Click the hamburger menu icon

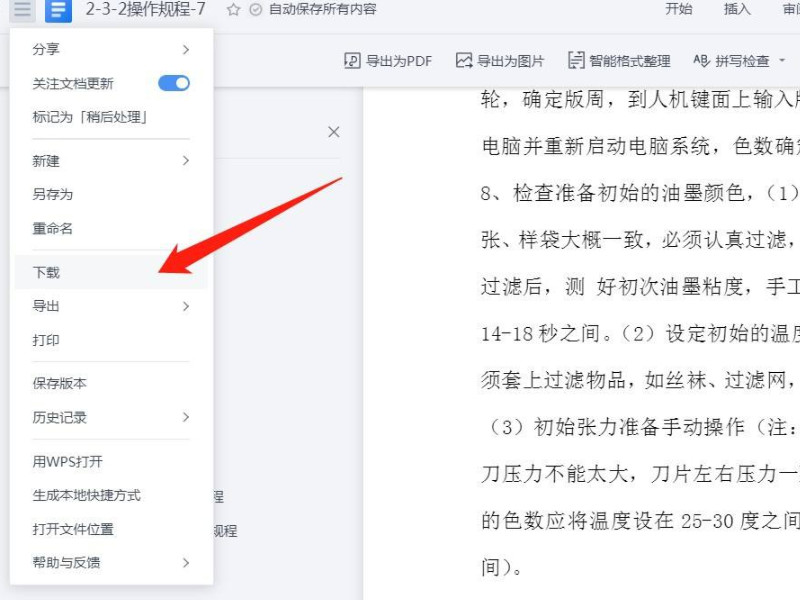(22, 10)
